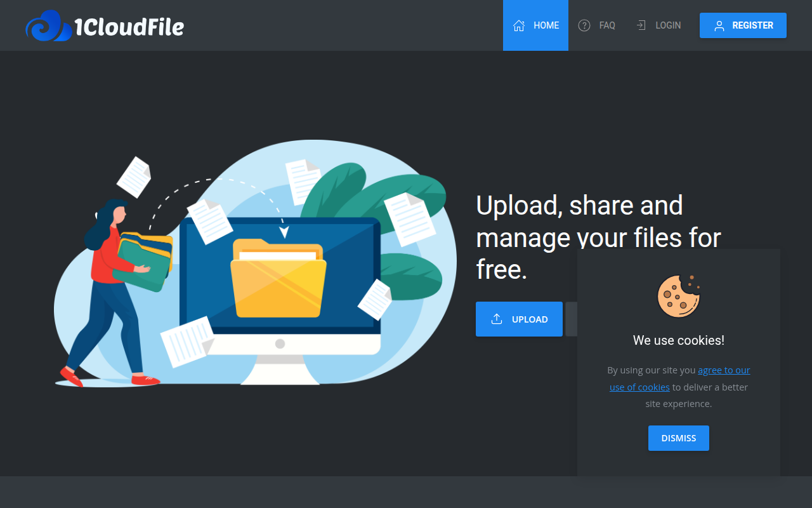
Task: Click the 'Upload, share and manage your files' headline
Action: click(598, 237)
